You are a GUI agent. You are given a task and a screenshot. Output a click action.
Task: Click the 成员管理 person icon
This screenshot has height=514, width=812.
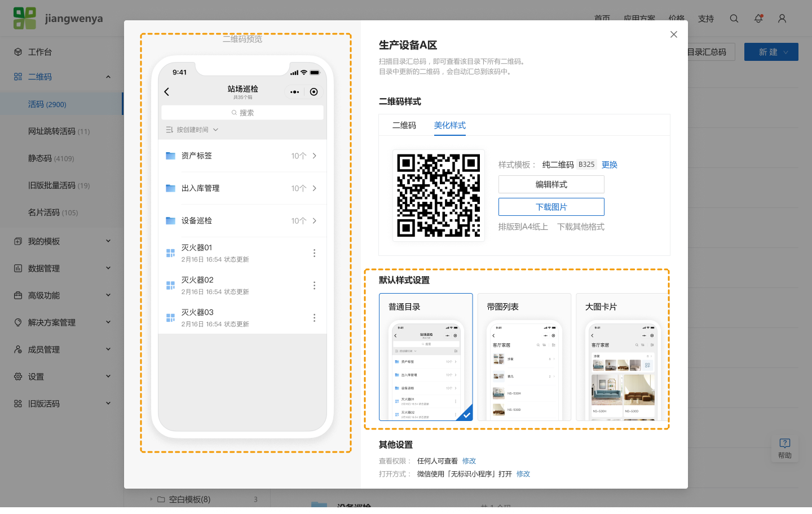pos(18,349)
